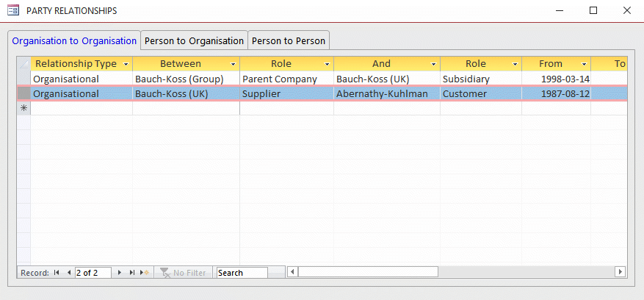
Task: Go to the previous record
Action: pos(68,273)
